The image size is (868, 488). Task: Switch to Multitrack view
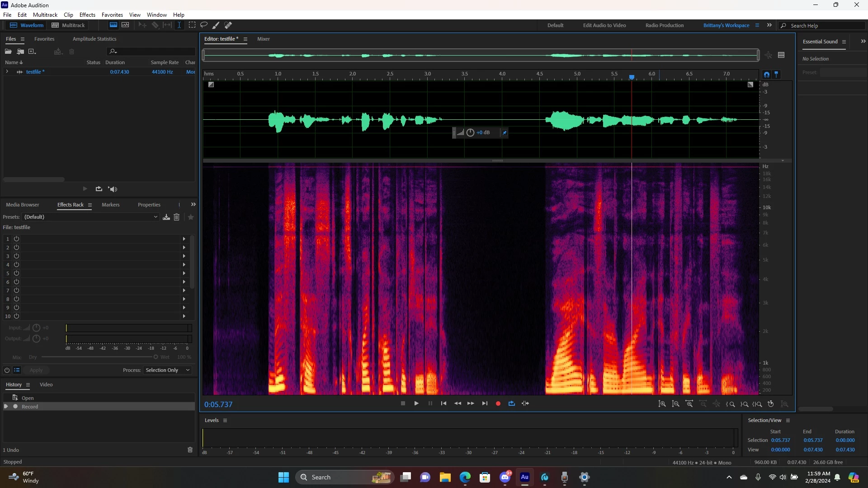pos(68,25)
